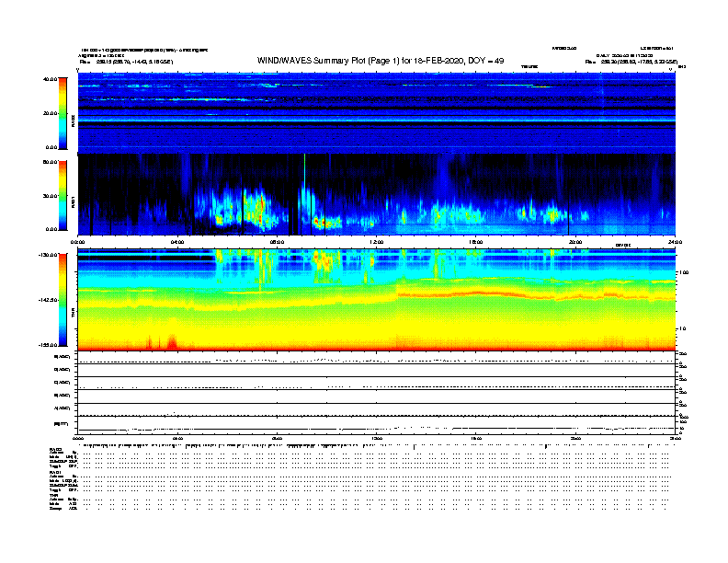Select the 40.00 label on RAD2 color scale
This screenshot has height=563, width=728.
(50, 79)
